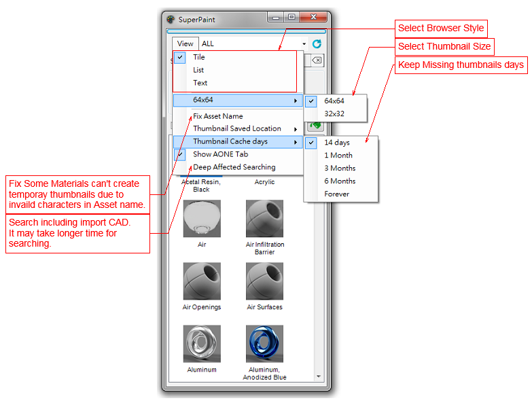Select the Air material thumbnail
Screen dimensions: 532x407
202,218
